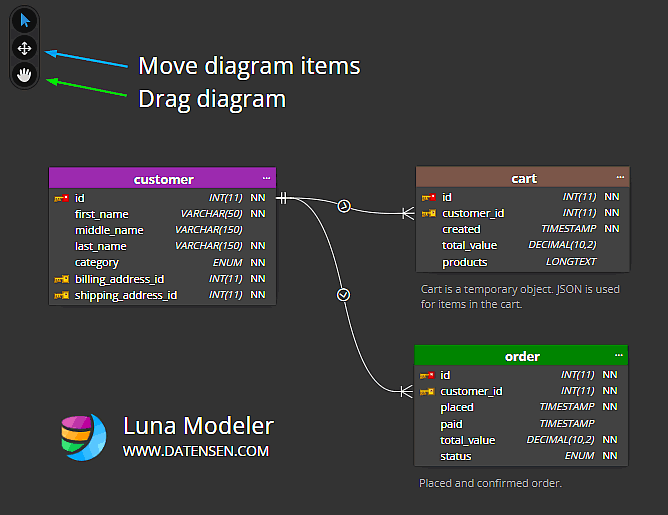Screen dimensions: 668x515
Task: Click relationship marker on customer-order line
Action: (x=344, y=294)
